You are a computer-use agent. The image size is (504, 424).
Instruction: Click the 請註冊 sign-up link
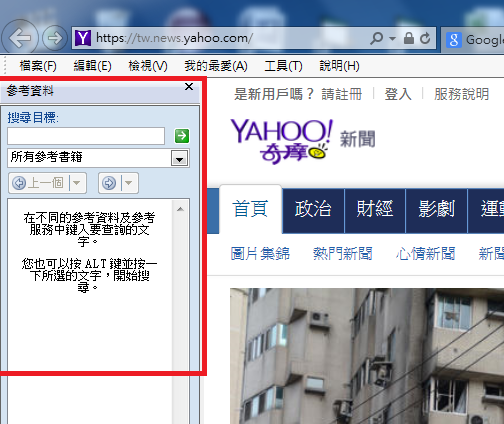coord(342,94)
